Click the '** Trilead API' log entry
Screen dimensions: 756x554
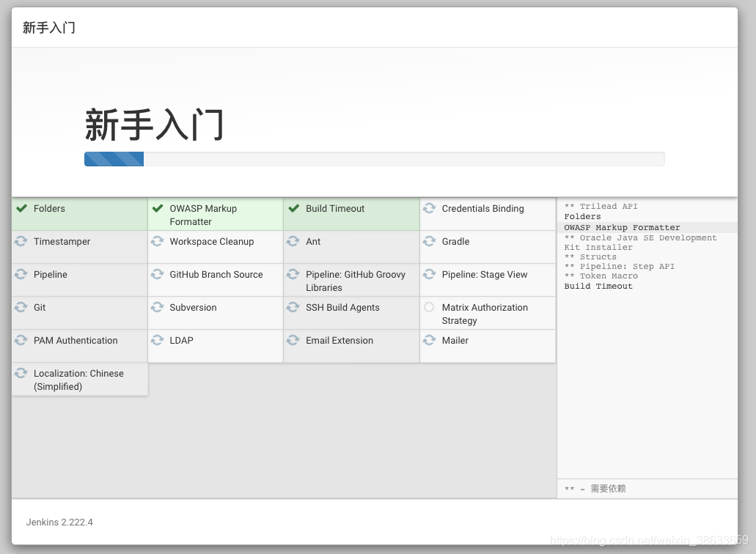click(601, 206)
